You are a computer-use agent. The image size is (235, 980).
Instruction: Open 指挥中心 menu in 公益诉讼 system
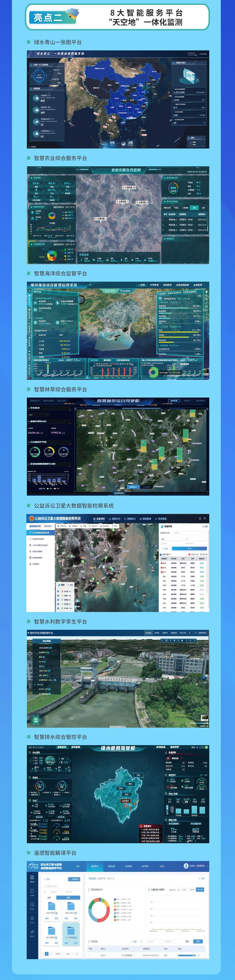114,519
